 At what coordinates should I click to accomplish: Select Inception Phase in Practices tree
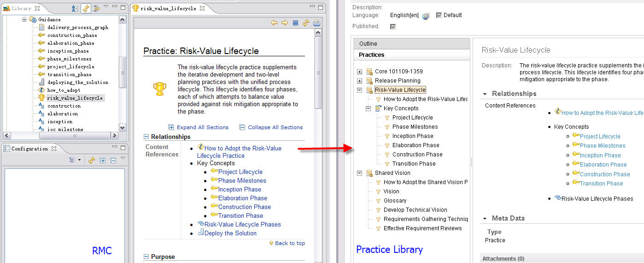click(x=413, y=136)
